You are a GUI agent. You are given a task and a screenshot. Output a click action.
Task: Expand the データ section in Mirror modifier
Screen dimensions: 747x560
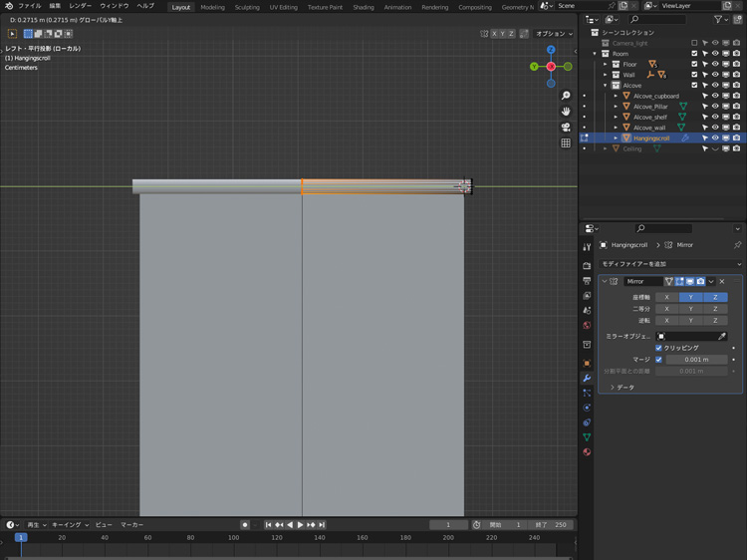tap(613, 388)
